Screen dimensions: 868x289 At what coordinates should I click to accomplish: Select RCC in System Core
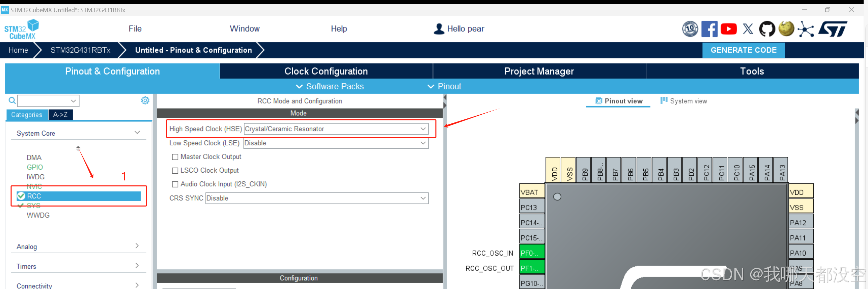coord(79,196)
